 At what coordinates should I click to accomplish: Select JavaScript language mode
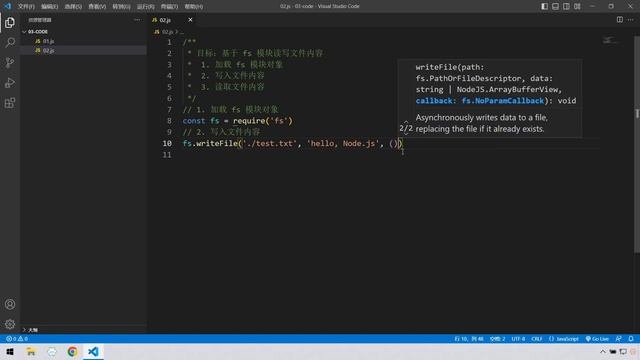[x=564, y=339]
